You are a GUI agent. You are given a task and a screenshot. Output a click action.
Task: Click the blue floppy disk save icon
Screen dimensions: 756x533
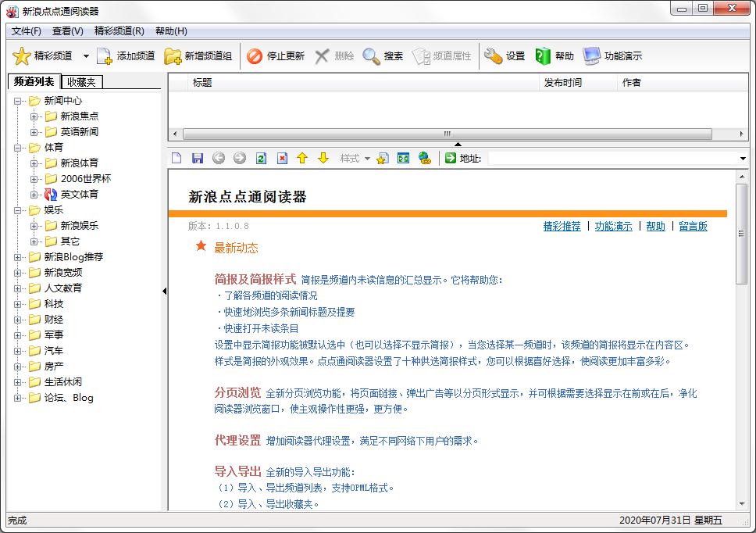(x=198, y=159)
